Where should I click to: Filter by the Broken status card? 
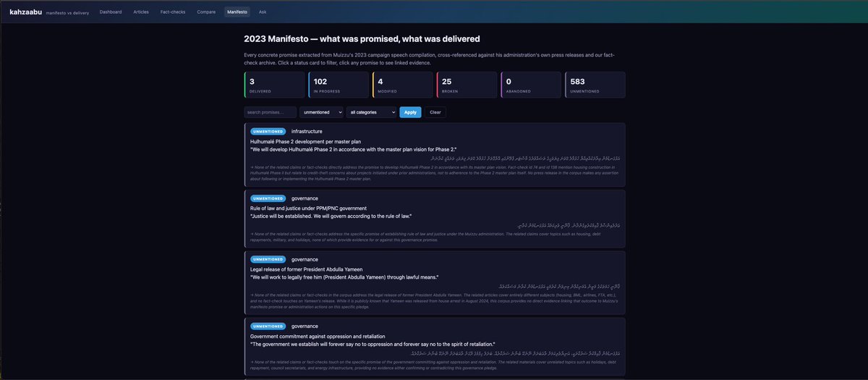click(467, 85)
